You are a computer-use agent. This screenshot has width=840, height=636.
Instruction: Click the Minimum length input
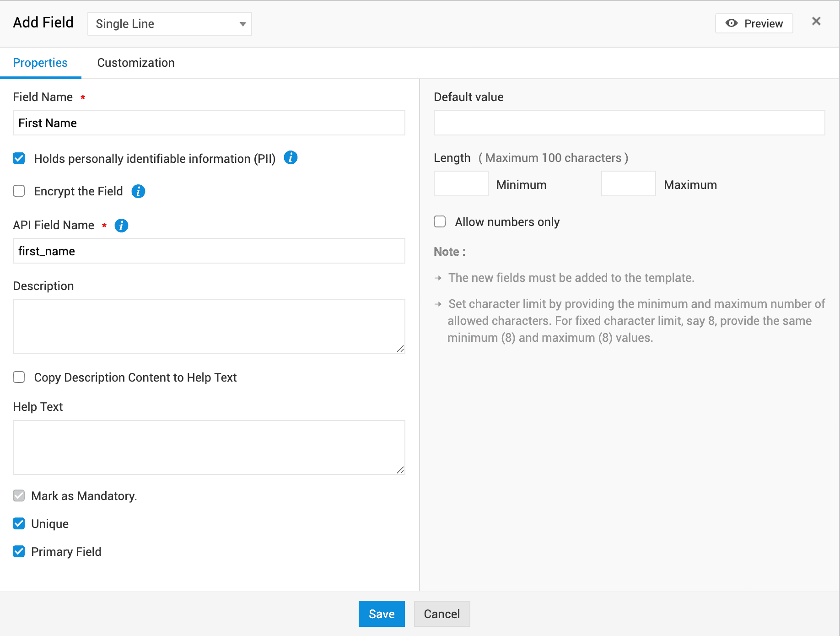pyautogui.click(x=461, y=184)
